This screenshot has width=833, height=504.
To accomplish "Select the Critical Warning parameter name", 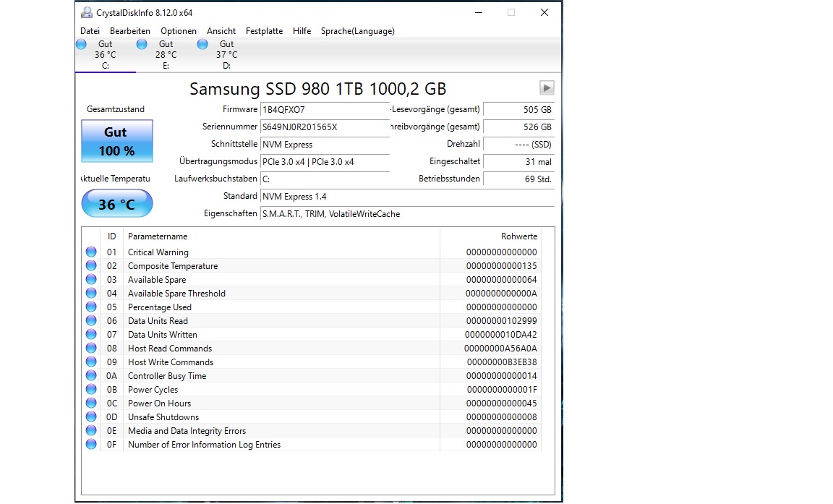I will pyautogui.click(x=158, y=252).
